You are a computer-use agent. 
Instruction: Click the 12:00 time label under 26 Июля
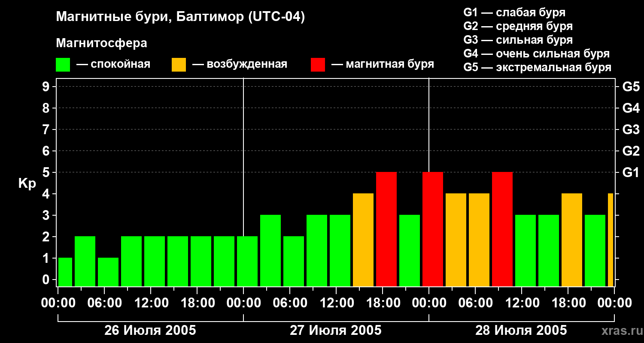click(x=151, y=303)
